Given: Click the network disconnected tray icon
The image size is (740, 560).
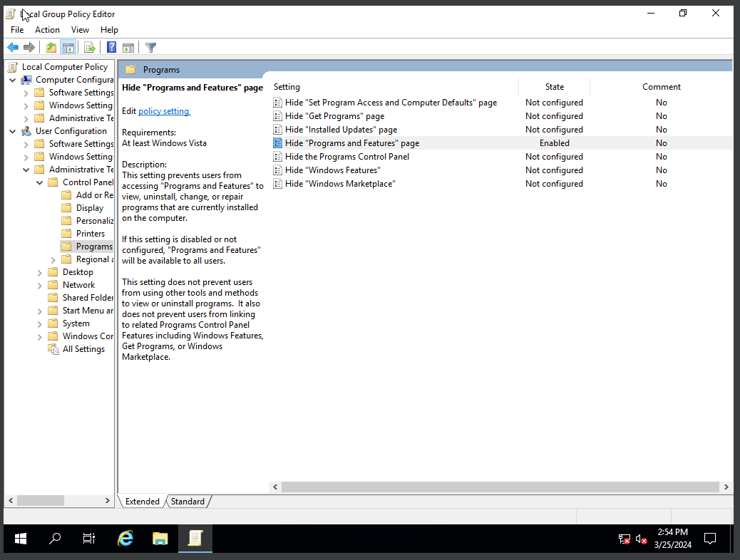Looking at the screenshot, I should coord(624,539).
